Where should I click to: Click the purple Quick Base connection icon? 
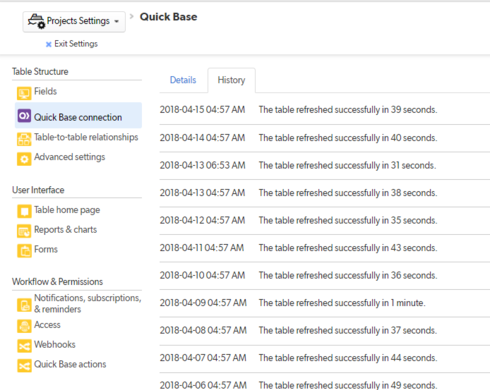[24, 116]
